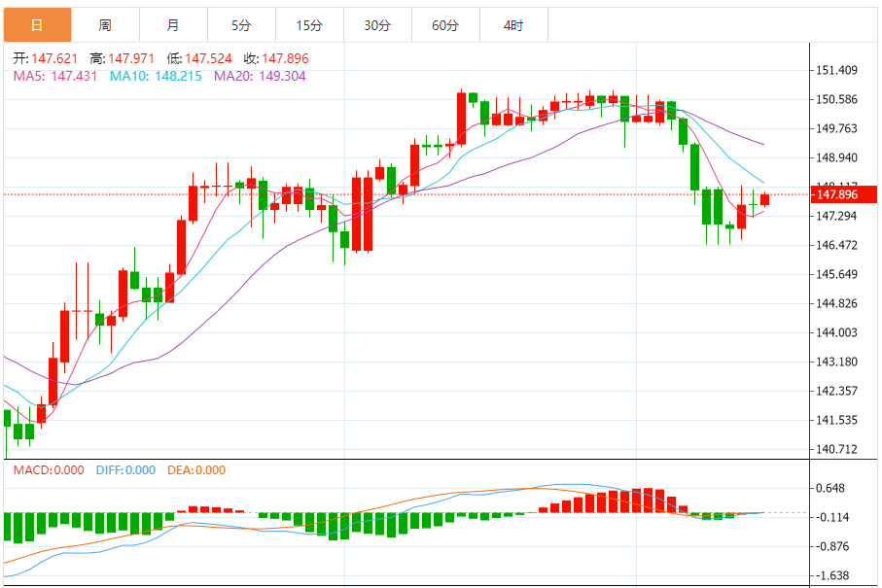Click the latest red candlestick at right edge

coord(765,199)
